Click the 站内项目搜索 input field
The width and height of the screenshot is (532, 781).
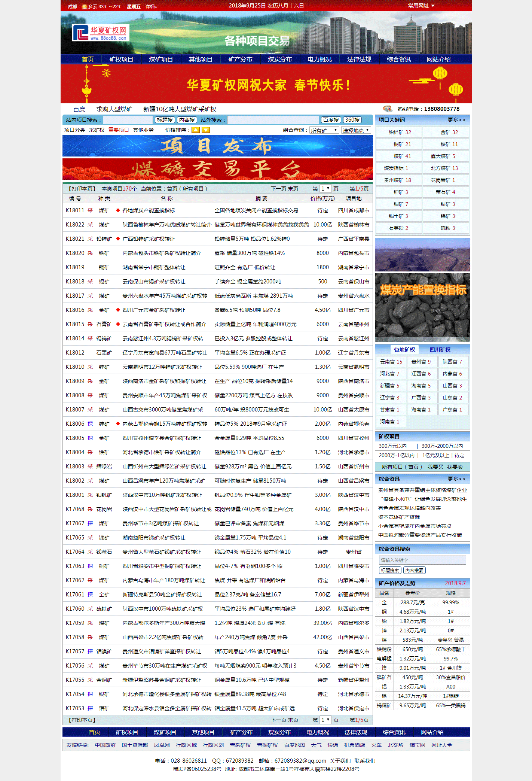(x=128, y=120)
